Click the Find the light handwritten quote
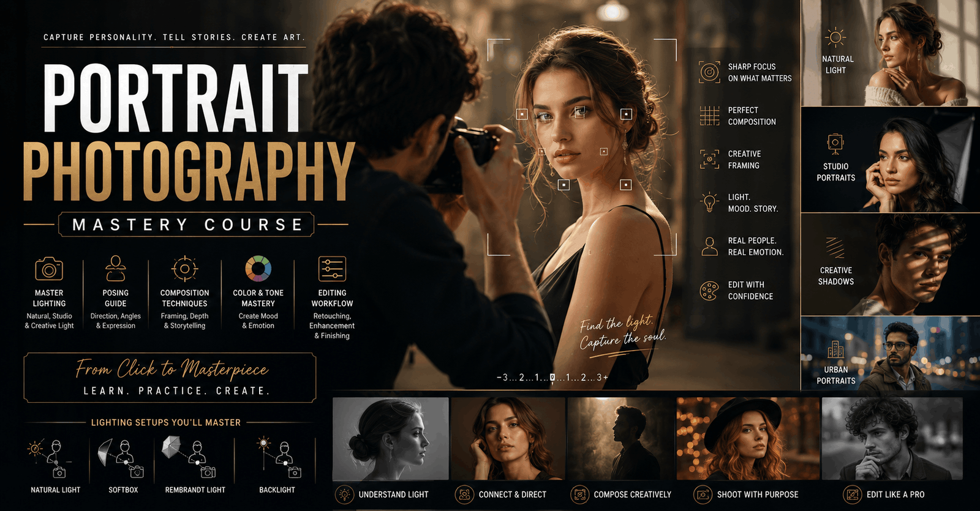 pyautogui.click(x=622, y=332)
